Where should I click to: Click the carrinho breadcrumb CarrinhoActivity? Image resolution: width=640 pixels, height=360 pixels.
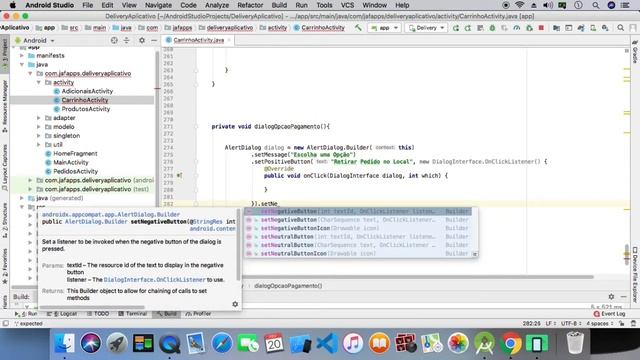(319, 28)
